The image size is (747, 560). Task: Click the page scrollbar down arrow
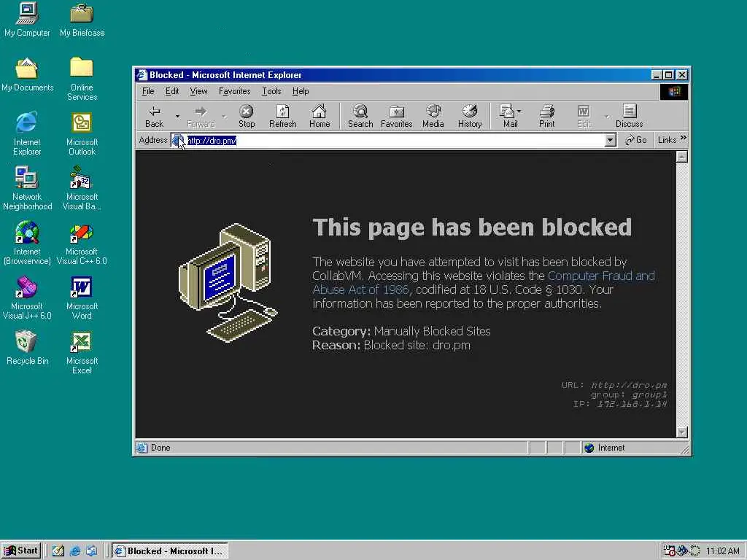click(682, 432)
